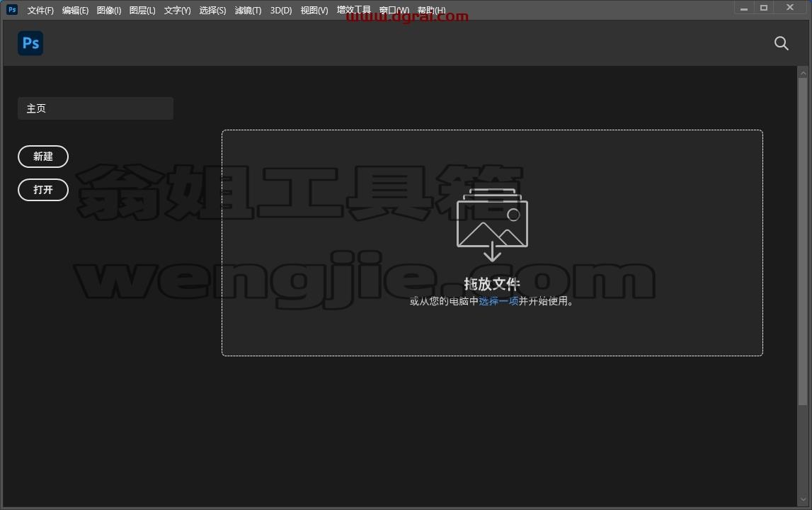
Task: Click the drag-and-drop image icon
Action: (x=492, y=225)
